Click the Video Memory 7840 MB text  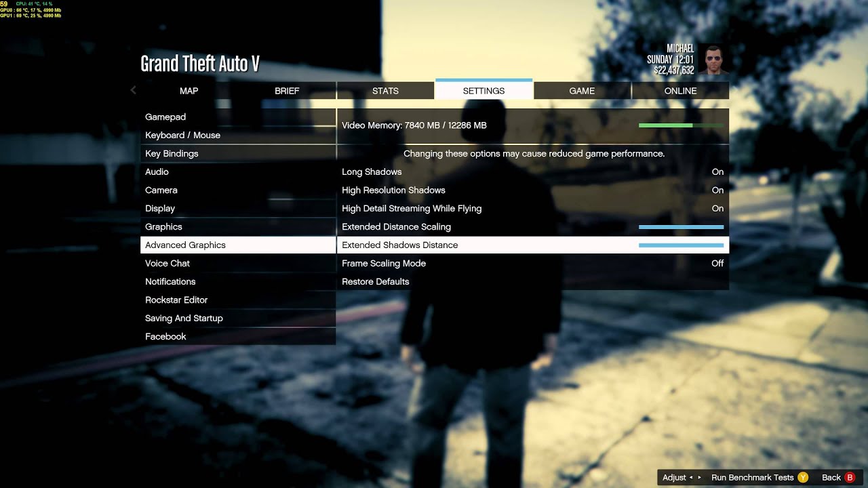414,125
